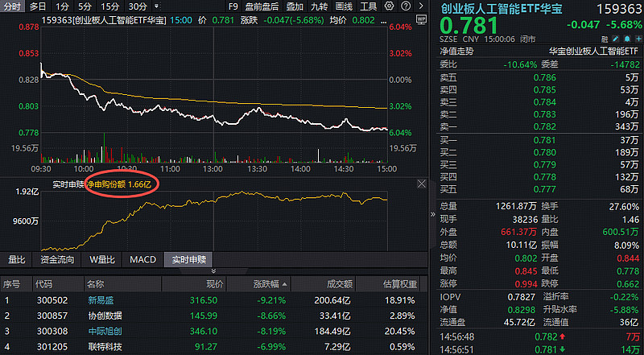Click IOPV value 0.7827
Screen dimensions: 644x355
click(521, 297)
